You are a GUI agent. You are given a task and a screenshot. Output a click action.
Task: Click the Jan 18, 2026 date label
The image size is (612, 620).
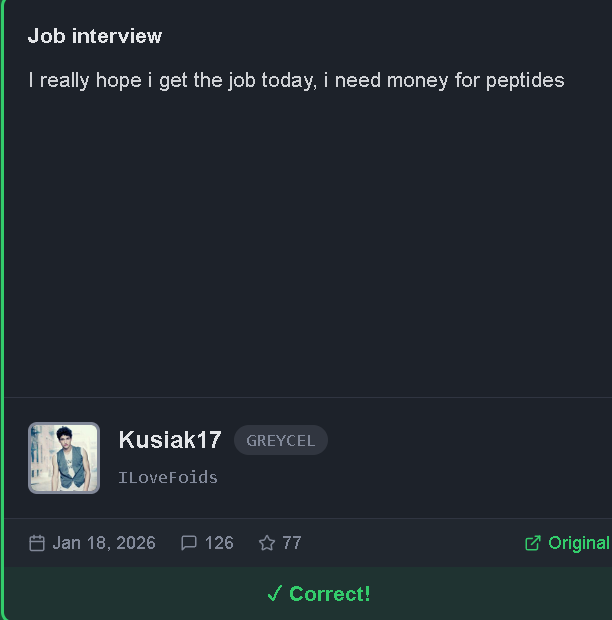(x=104, y=543)
